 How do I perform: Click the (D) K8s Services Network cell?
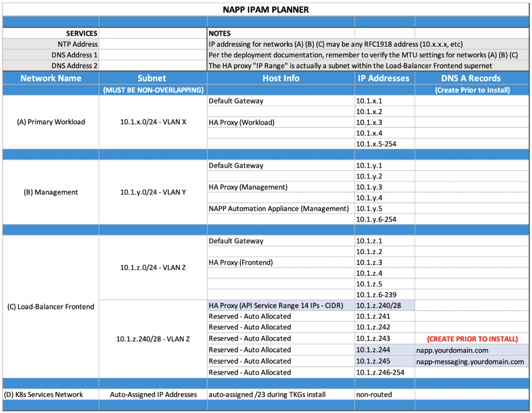pos(44,394)
